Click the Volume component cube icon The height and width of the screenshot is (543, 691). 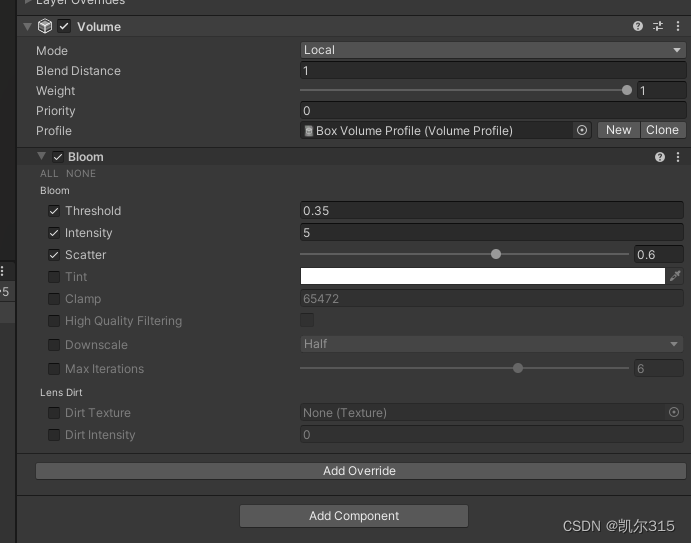[x=45, y=26]
